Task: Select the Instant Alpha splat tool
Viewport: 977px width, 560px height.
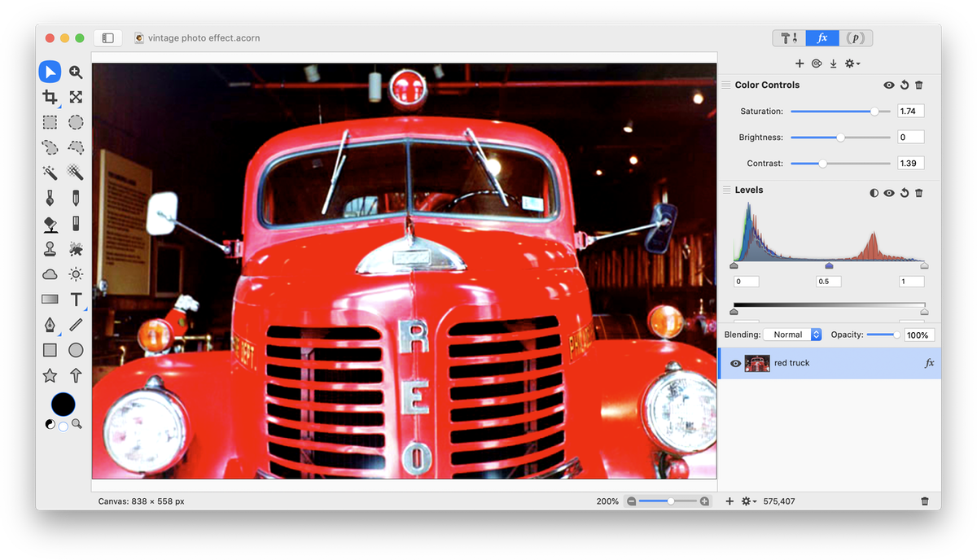Action: point(76,248)
